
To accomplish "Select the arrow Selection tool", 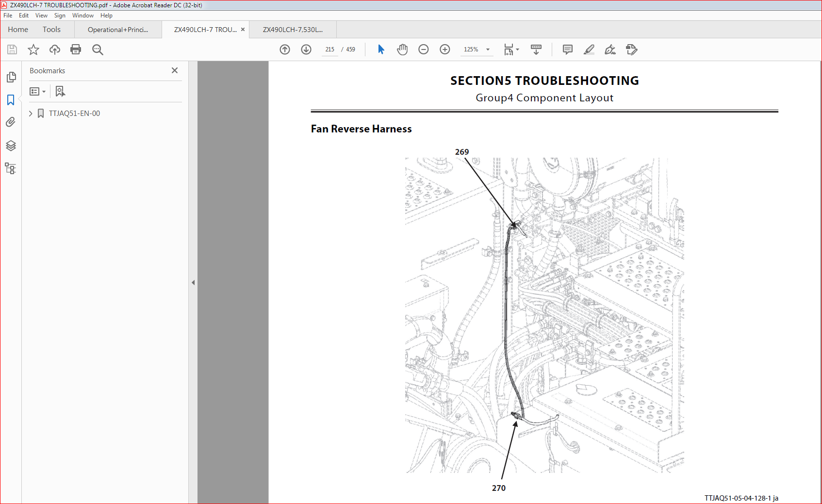I will 381,49.
